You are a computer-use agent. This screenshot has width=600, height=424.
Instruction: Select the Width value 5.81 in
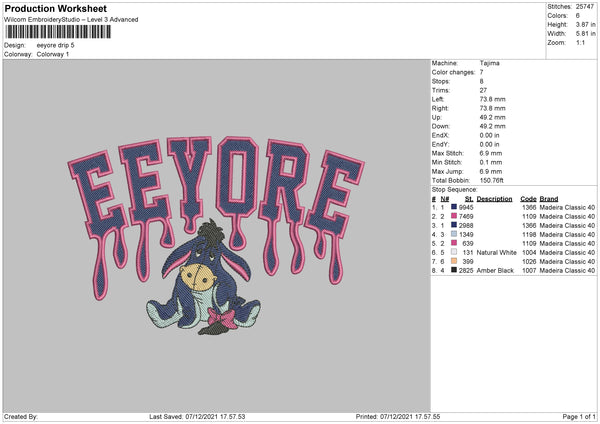pyautogui.click(x=585, y=34)
